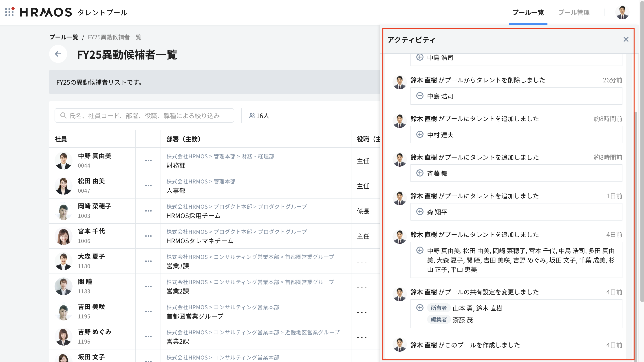This screenshot has height=362, width=644.
Task: Click the 岡崎 菜穂子 profile thumbnail
Action: [63, 211]
